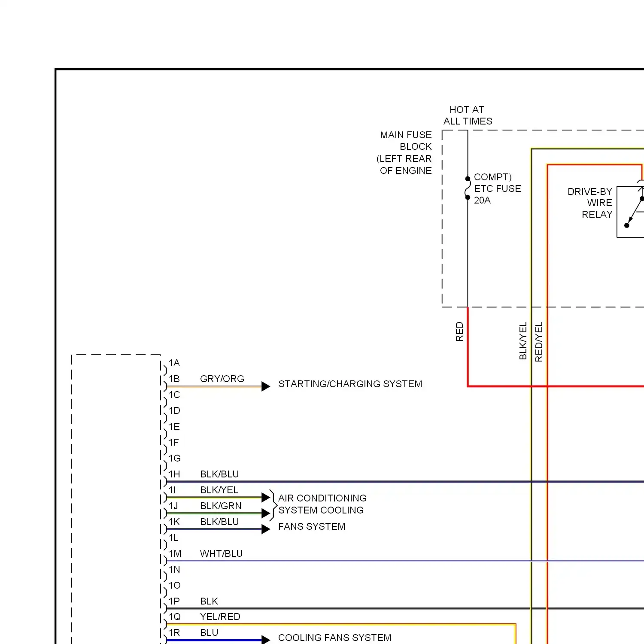Click the "YEL/RED" label at pin 1Q
This screenshot has width=644, height=644.
[x=220, y=617]
